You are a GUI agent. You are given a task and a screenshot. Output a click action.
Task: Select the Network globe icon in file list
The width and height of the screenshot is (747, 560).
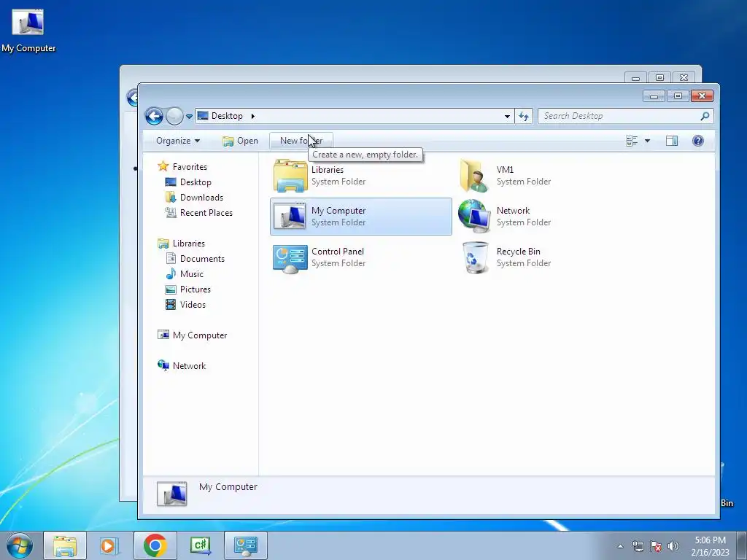click(x=474, y=216)
